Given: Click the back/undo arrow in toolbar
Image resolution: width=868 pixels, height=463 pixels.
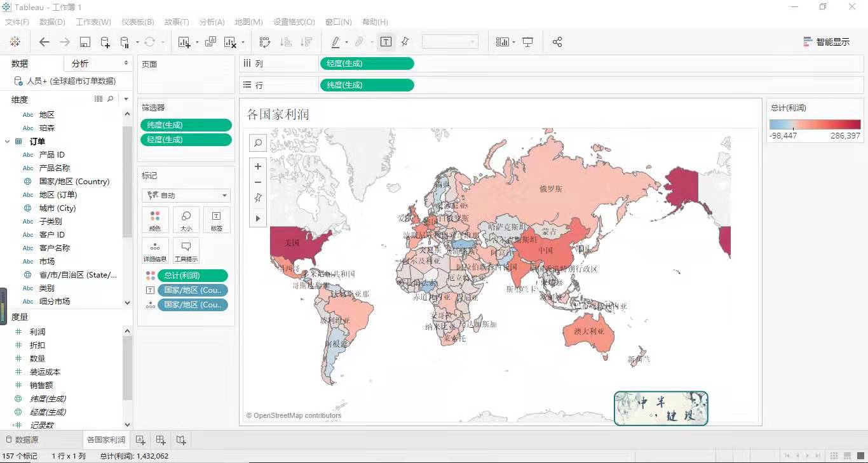Looking at the screenshot, I should 44,42.
